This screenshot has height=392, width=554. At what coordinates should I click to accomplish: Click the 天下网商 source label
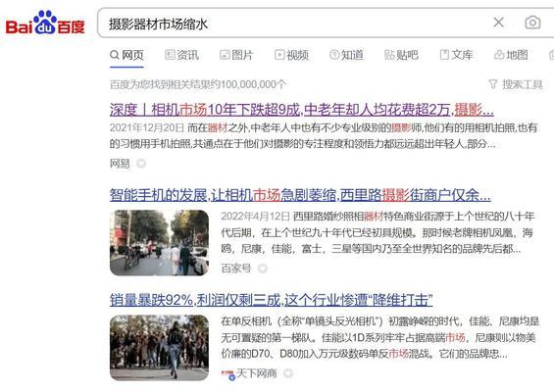(257, 373)
